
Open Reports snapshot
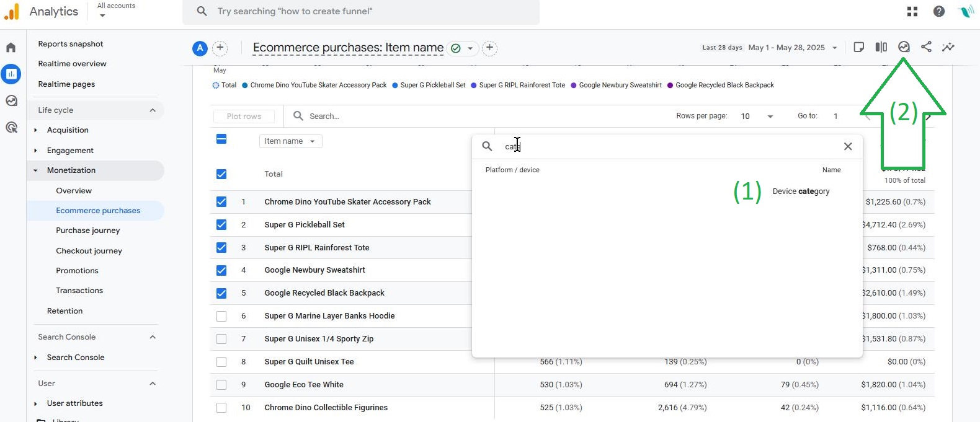71,44
